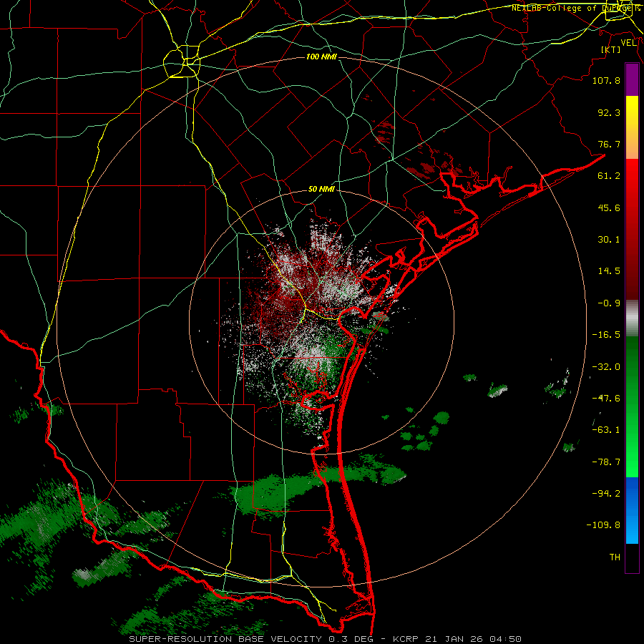Viewport: 644px width, 644px height.
Task: Click the 100 NMI range ring label
Action: pos(321,57)
